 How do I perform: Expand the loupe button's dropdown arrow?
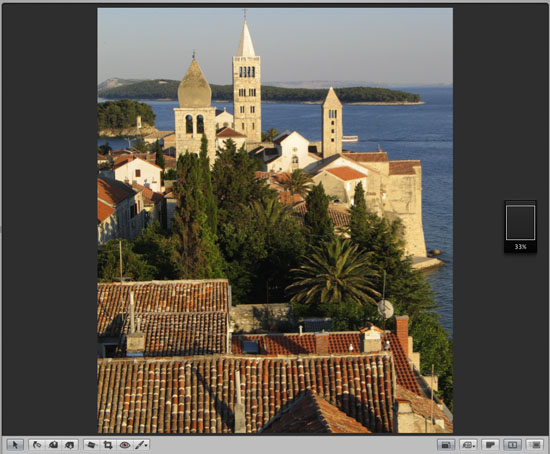[x=475, y=446]
